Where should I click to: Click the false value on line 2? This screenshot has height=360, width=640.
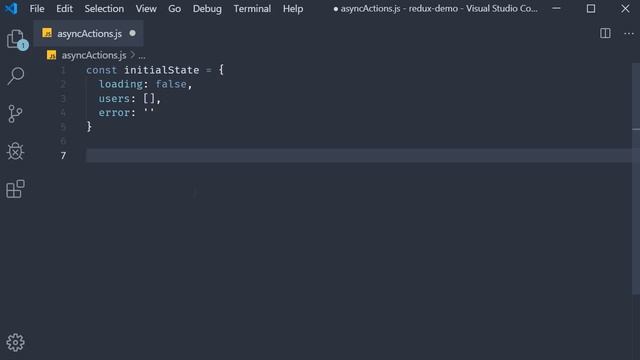pos(171,84)
